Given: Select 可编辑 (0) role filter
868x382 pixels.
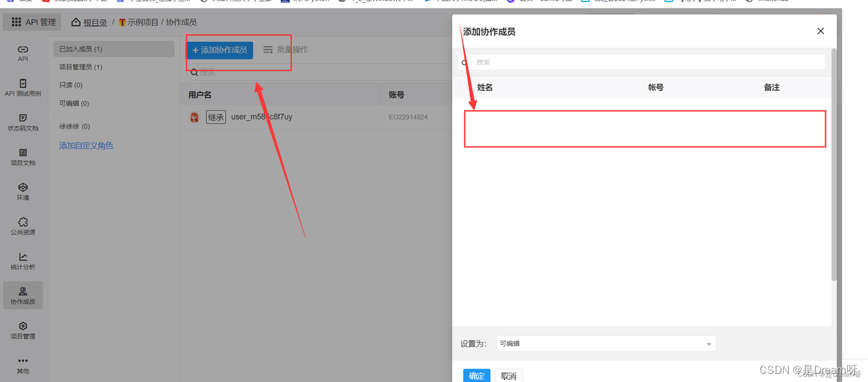Looking at the screenshot, I should click(x=74, y=104).
